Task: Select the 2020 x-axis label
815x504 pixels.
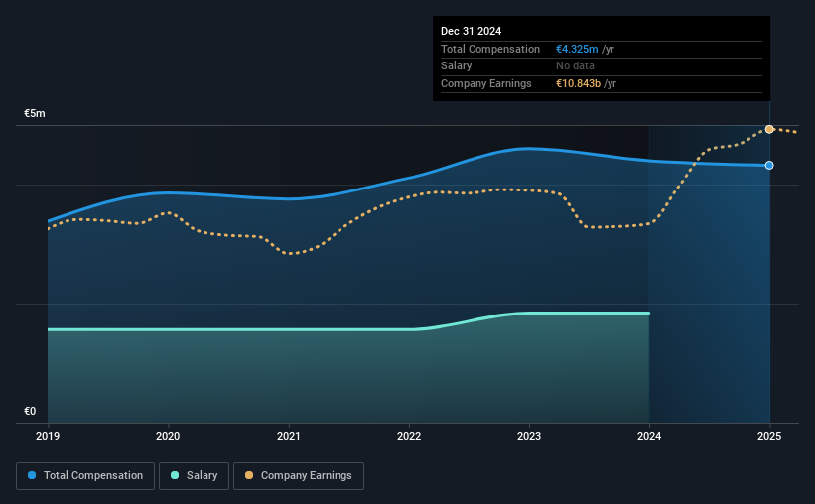Action: click(168, 436)
